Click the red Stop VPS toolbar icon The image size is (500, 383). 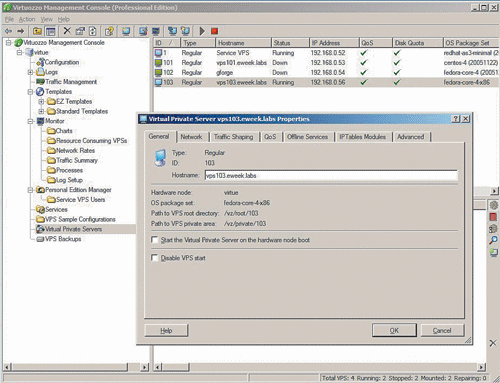click(x=214, y=31)
